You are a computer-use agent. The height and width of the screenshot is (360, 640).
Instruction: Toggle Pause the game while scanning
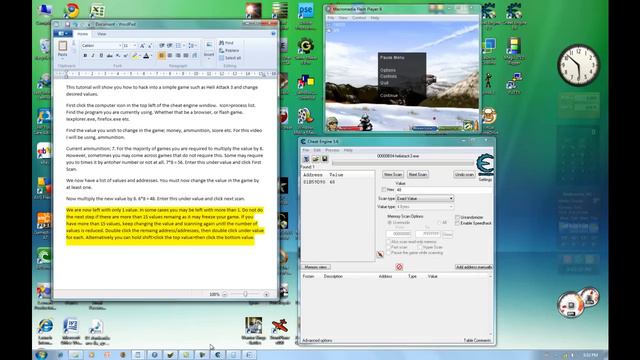389,253
